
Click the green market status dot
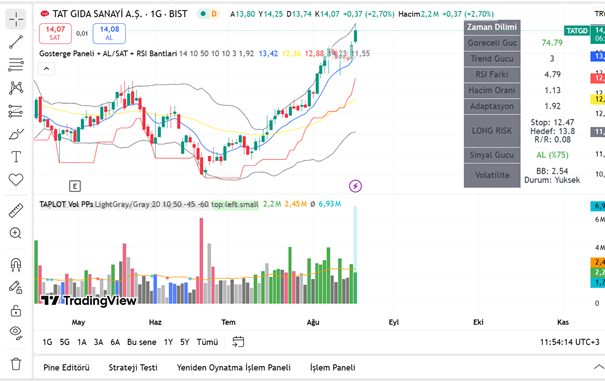[x=203, y=14]
